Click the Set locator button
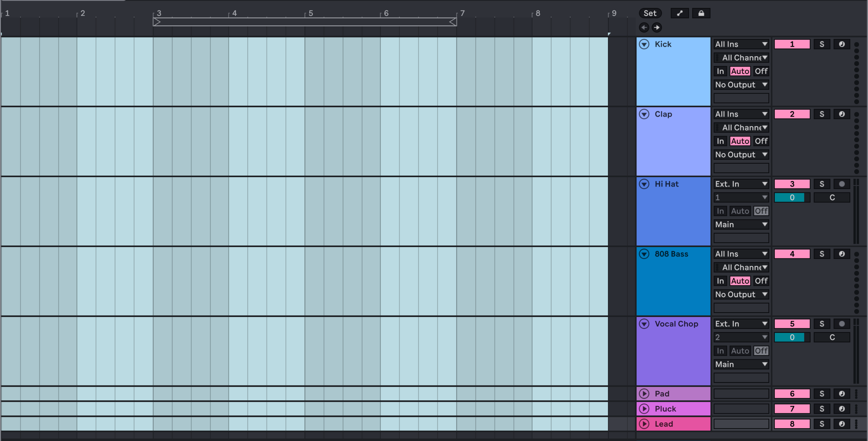The height and width of the screenshot is (441, 868). [x=650, y=13]
